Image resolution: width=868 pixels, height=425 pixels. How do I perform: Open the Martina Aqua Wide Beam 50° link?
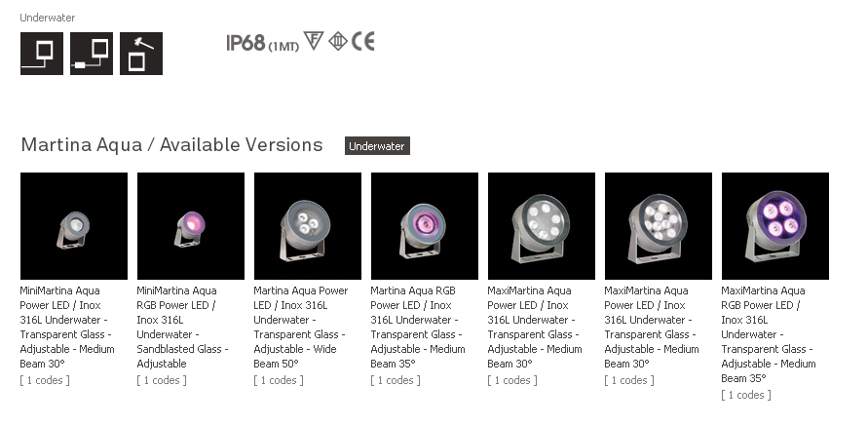point(301,327)
